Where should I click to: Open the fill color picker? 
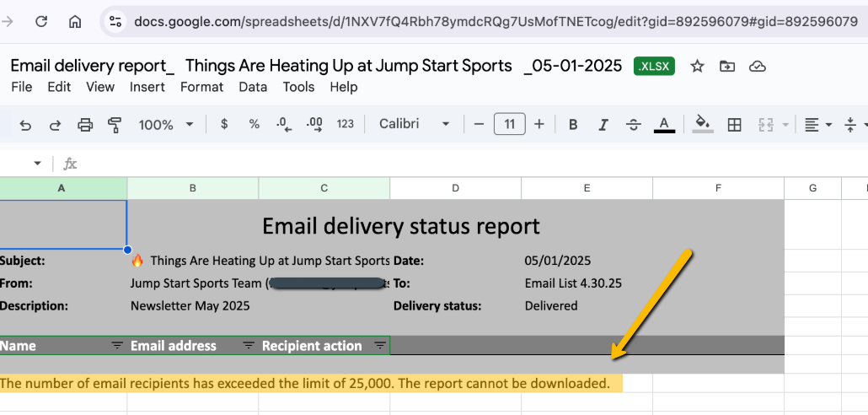(703, 124)
